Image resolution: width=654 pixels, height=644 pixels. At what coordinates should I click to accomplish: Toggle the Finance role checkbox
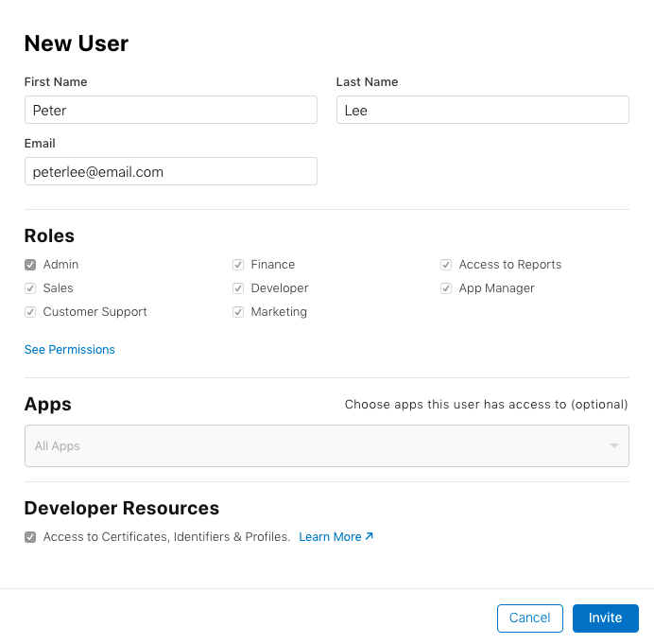[238, 265]
